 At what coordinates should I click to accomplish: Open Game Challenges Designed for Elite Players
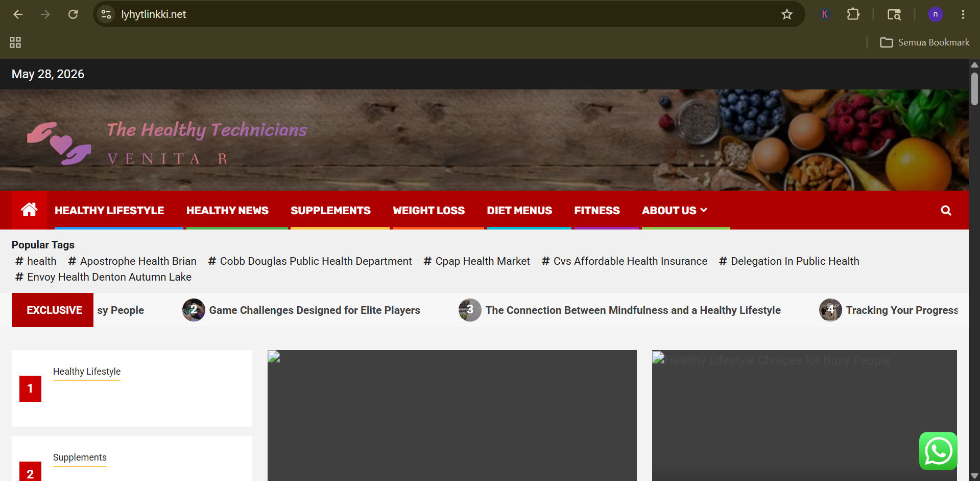point(315,310)
